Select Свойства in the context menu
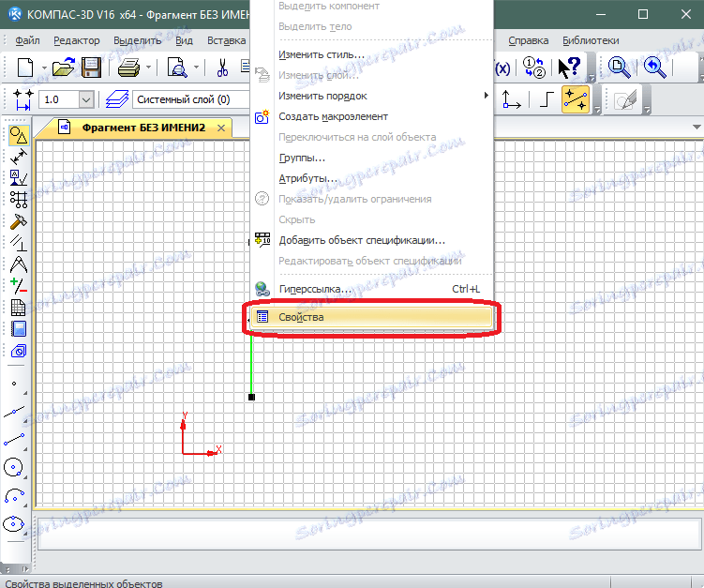704x588 pixels. (372, 317)
